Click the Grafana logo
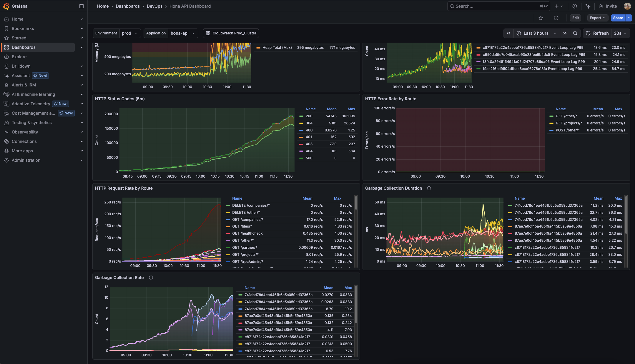The height and width of the screenshot is (364, 635). tap(6, 6)
